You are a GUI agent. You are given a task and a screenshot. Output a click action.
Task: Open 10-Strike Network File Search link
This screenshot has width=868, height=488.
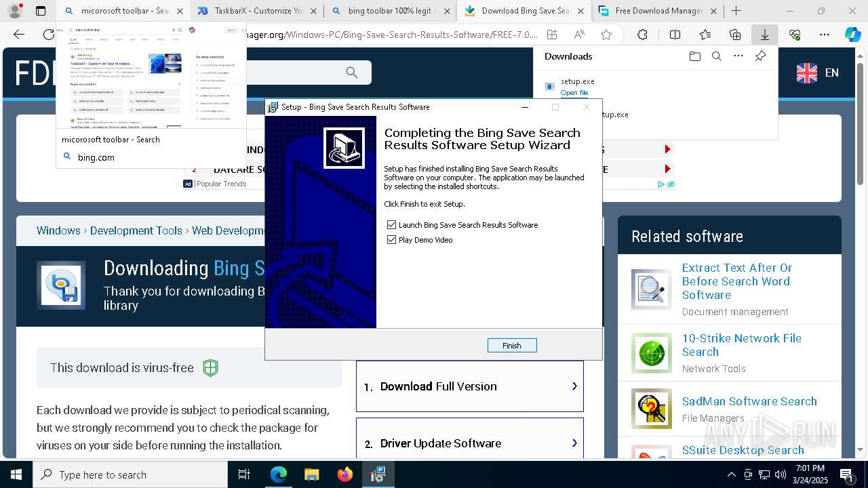pyautogui.click(x=742, y=345)
